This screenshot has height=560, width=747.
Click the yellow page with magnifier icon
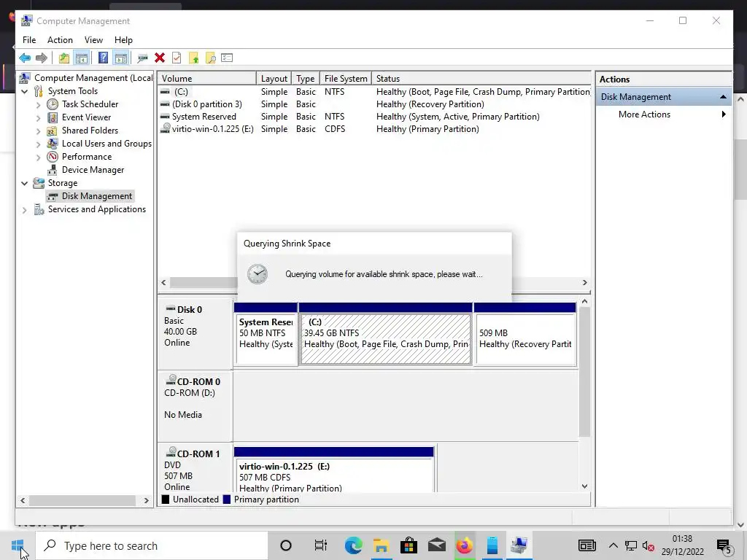211,58
